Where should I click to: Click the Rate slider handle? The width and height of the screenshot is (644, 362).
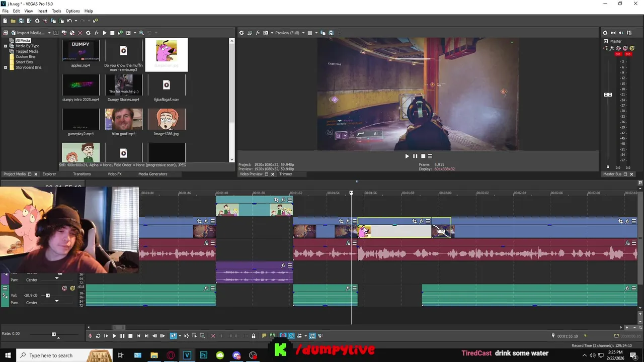pyautogui.click(x=54, y=334)
